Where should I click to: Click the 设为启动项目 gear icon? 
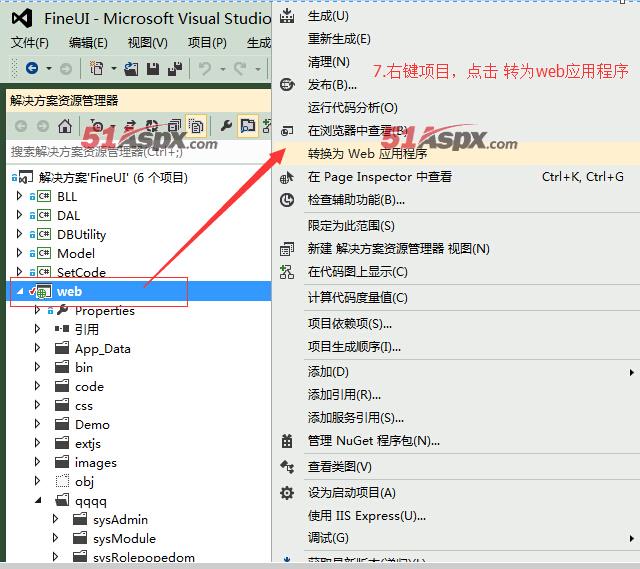point(287,493)
